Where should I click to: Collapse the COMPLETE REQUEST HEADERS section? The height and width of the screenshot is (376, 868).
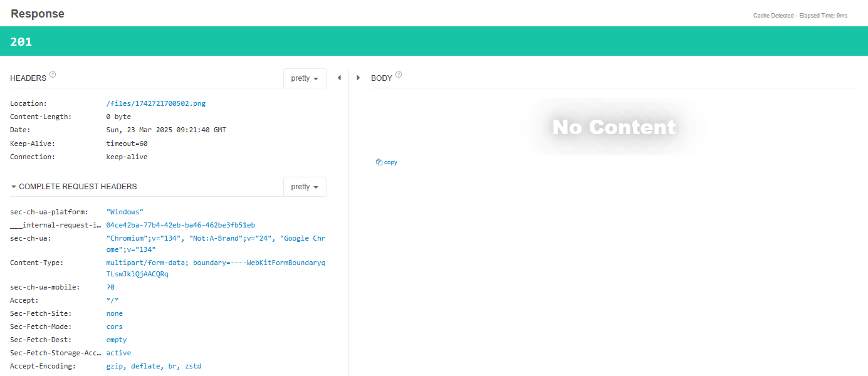pos(14,187)
